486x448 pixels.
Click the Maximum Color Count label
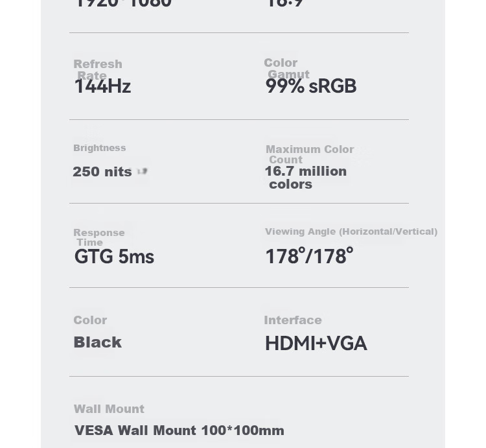tap(310, 154)
